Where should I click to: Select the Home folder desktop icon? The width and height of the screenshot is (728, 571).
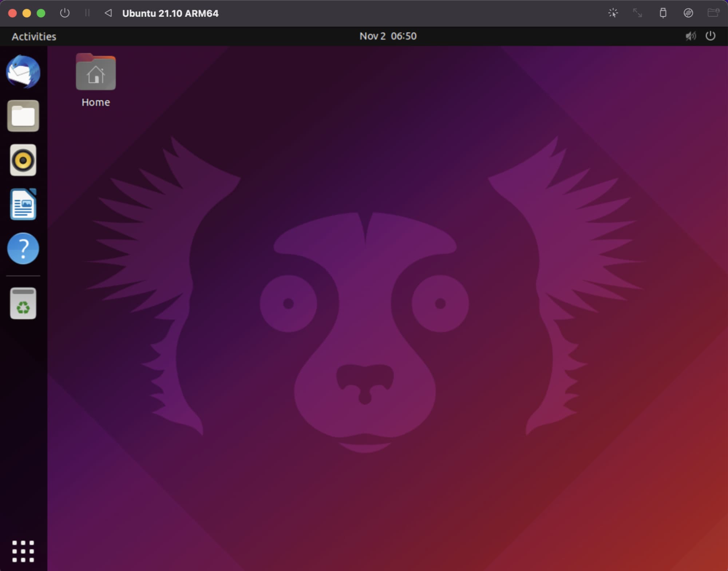tap(96, 80)
